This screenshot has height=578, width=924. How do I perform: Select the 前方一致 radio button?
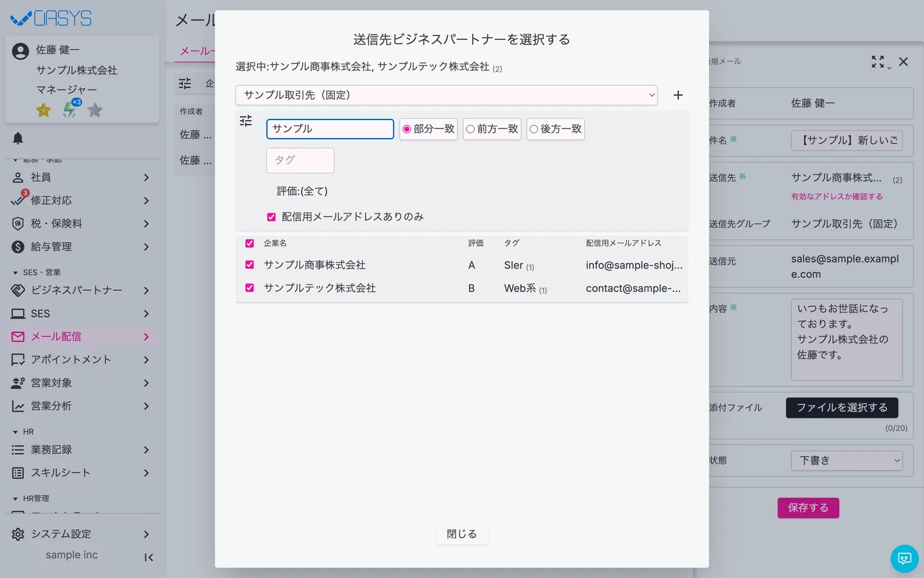click(470, 129)
